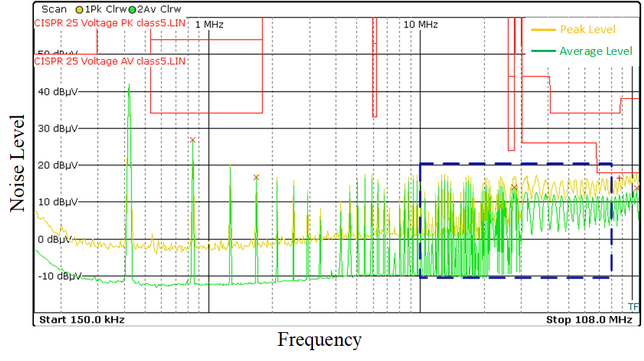Click the Scan label in header
The width and height of the screenshot is (644, 361).
(x=53, y=10)
